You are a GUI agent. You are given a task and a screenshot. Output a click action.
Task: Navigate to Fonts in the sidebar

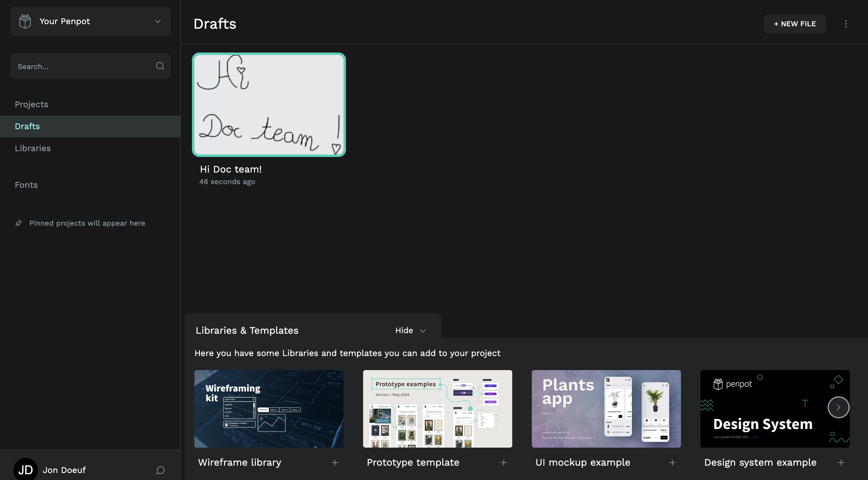pyautogui.click(x=26, y=185)
